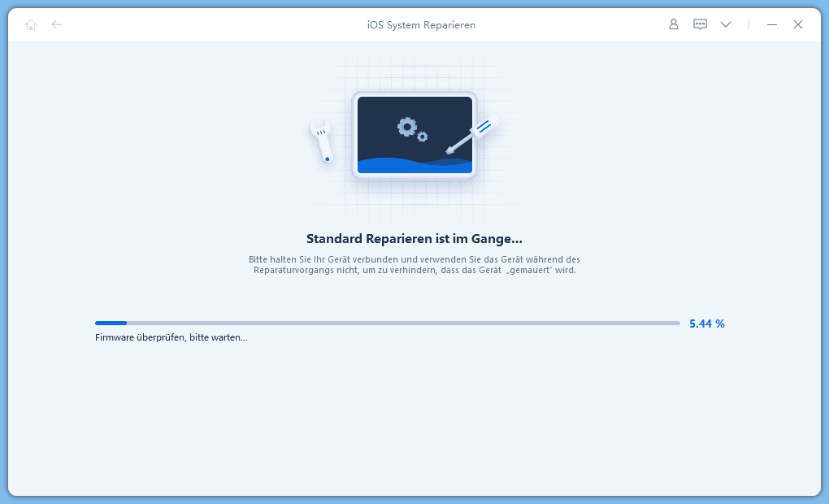Open the user account icon
The image size is (829, 504).
(x=673, y=24)
